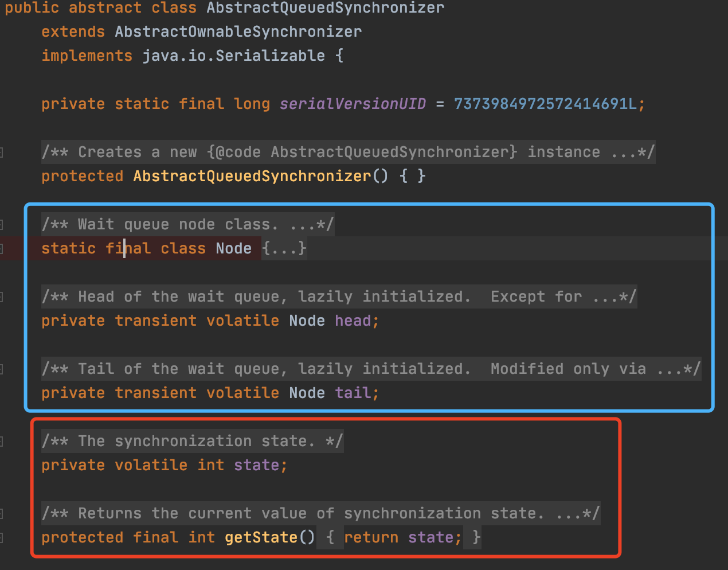Click the AbstractOwnableSynchronizer superclass name
The image size is (728, 570).
pos(238,32)
